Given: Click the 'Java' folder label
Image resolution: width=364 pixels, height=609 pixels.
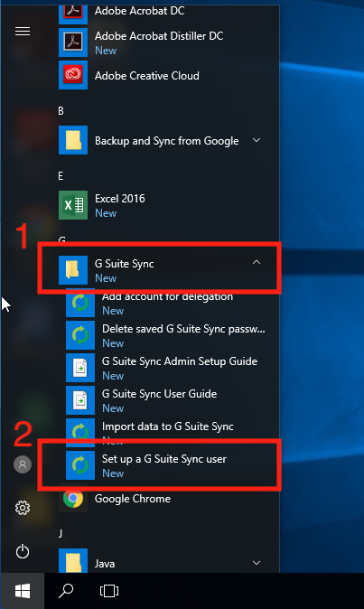Looking at the screenshot, I should (105, 564).
